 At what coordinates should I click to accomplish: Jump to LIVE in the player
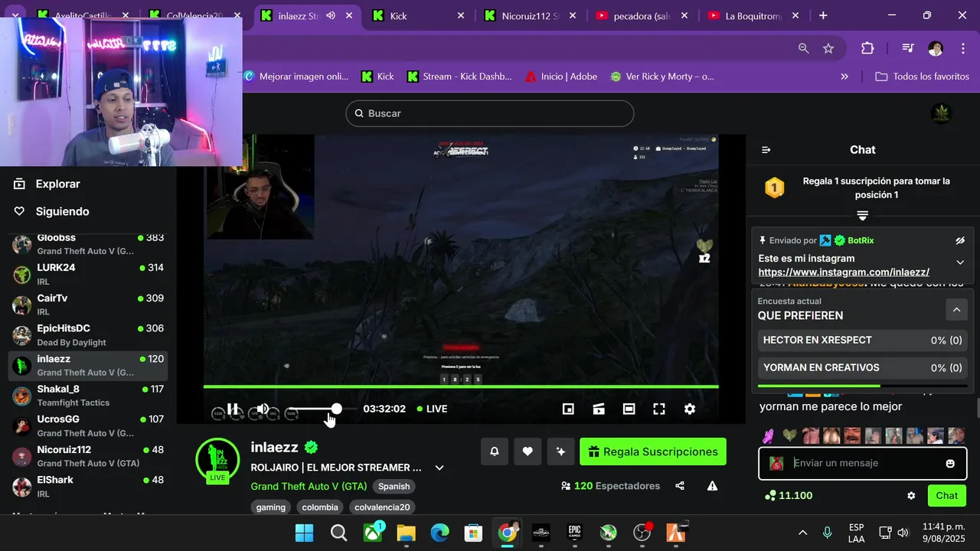432,409
